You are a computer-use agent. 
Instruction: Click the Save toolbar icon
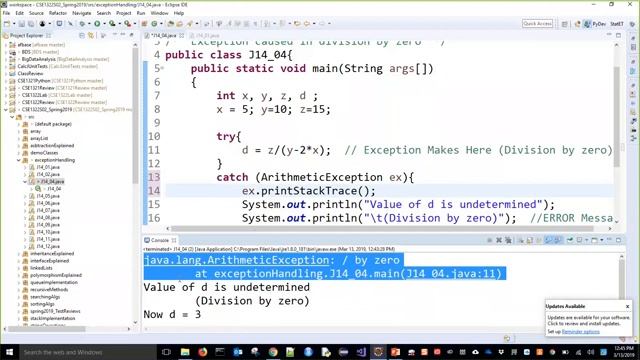[21, 24]
